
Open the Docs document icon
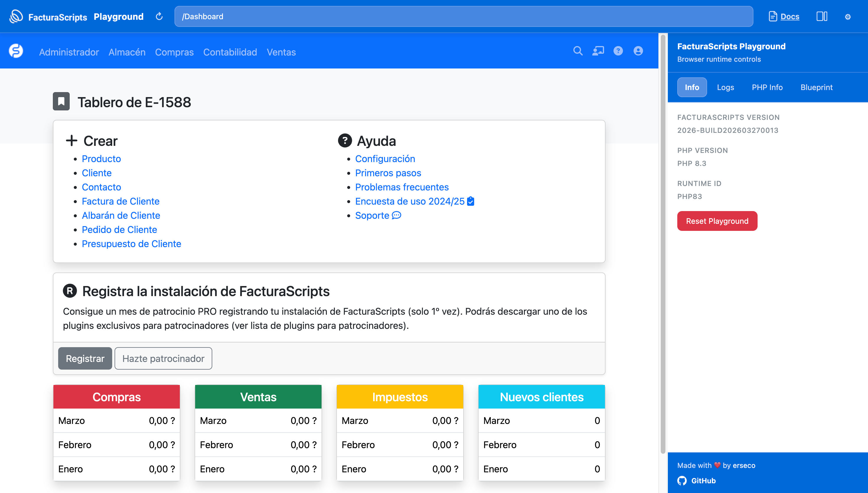point(773,16)
